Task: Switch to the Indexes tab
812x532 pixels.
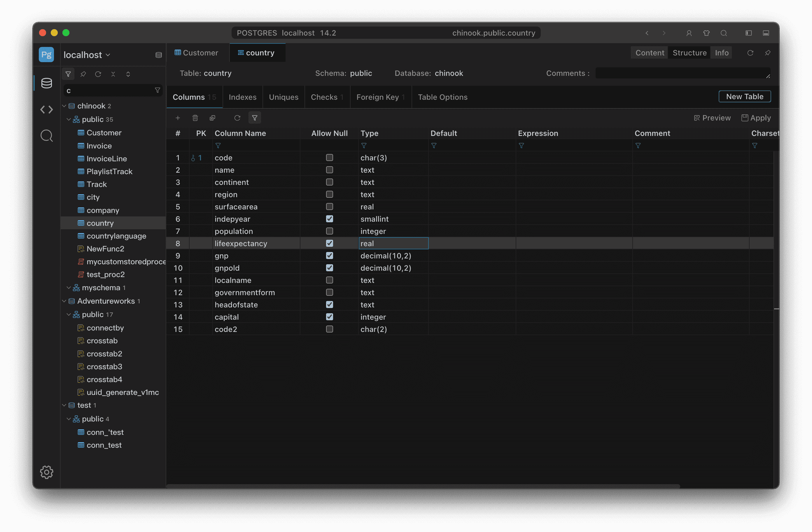Action: 243,97
